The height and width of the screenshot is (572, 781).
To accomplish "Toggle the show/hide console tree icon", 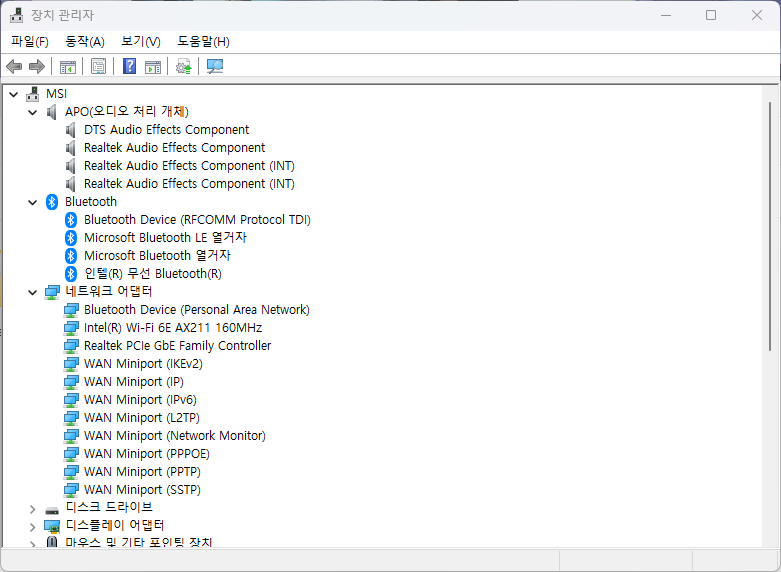I will click(68, 66).
